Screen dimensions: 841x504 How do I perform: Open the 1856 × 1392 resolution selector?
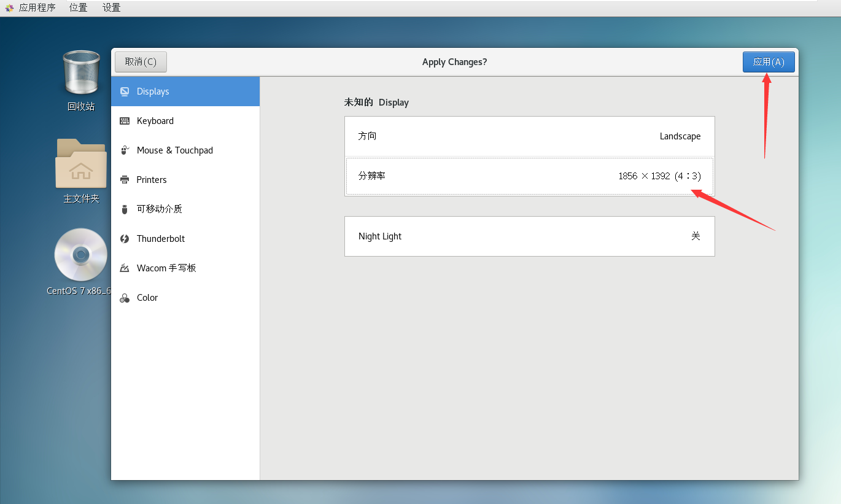tap(659, 176)
